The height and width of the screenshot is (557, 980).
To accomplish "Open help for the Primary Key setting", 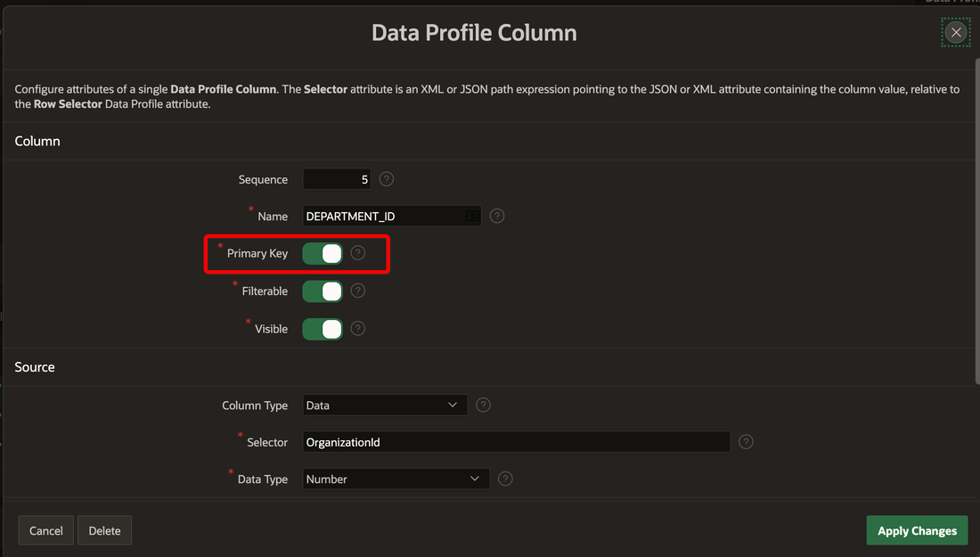I will 357,252.
